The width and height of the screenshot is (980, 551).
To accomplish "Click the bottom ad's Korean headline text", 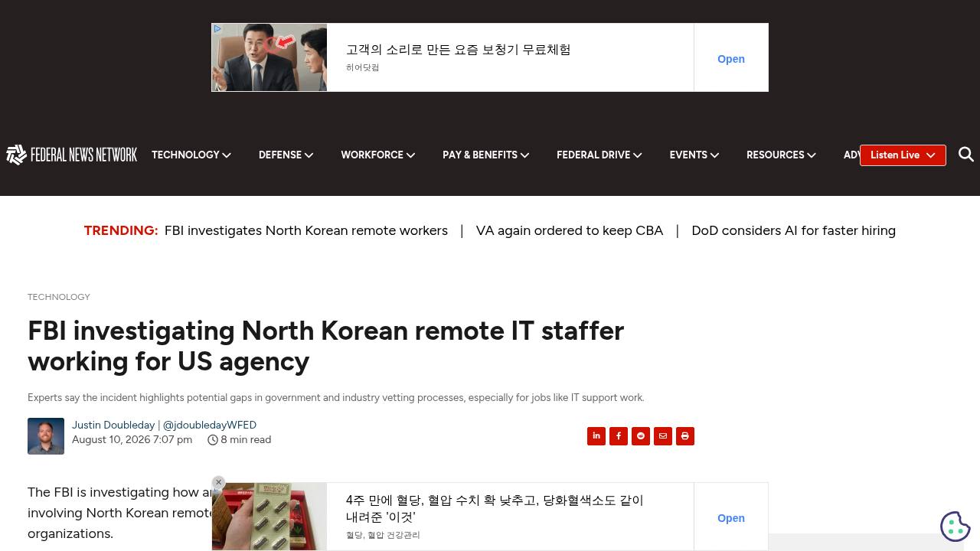I will click(495, 508).
